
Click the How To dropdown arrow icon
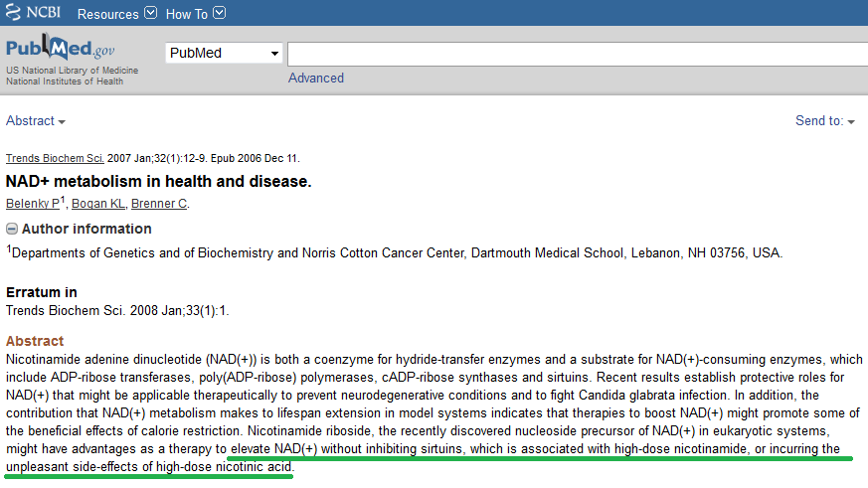(x=219, y=14)
